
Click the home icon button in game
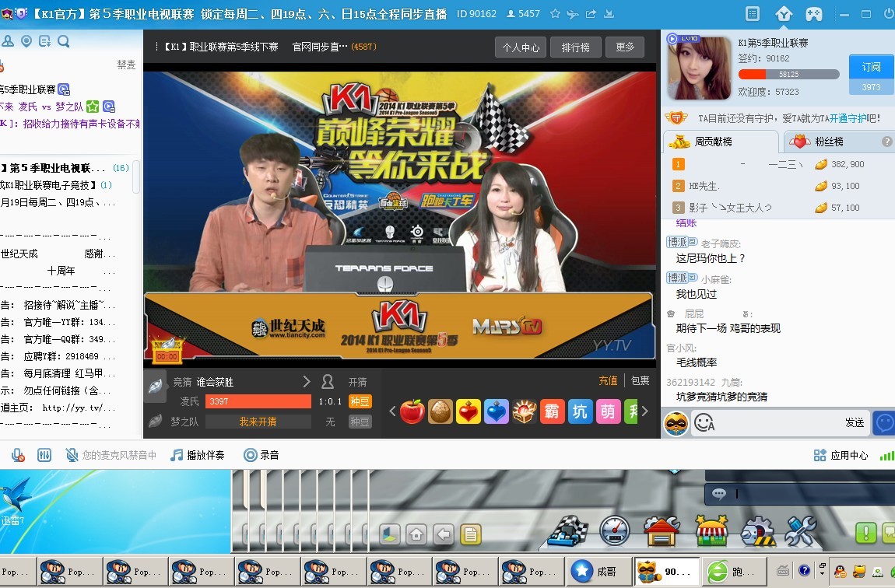coord(416,534)
